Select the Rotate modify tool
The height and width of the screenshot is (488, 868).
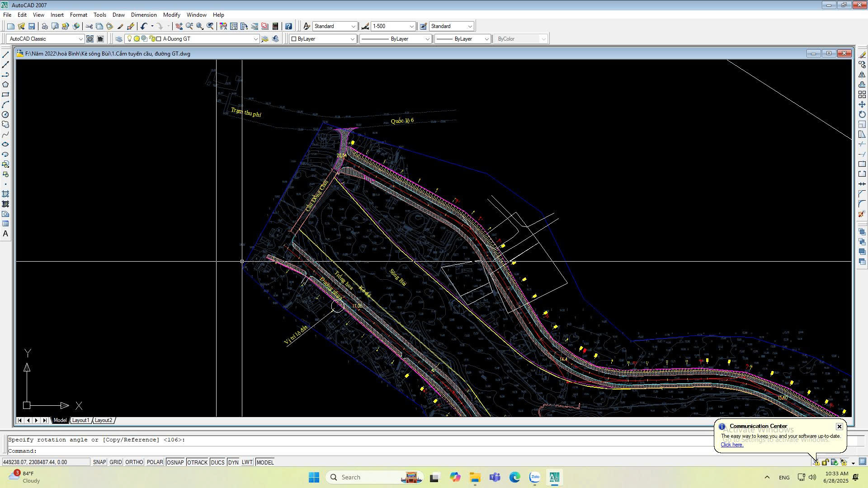coord(862,115)
